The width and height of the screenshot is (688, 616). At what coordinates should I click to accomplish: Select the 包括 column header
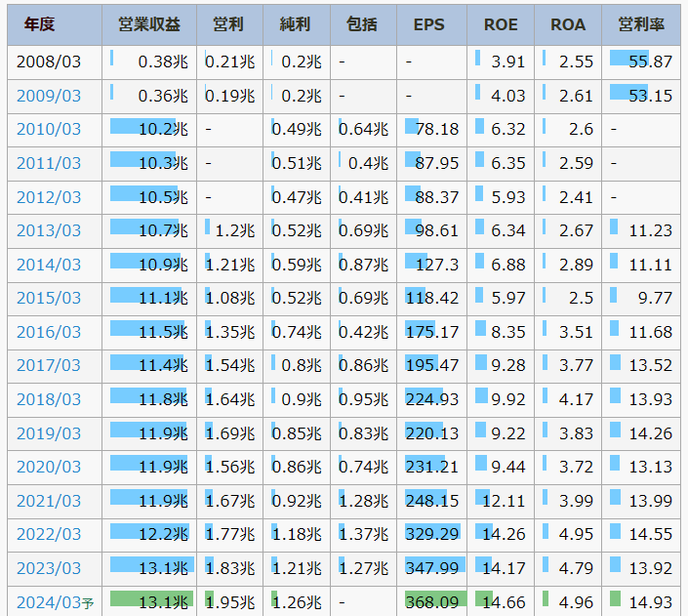[363, 24]
